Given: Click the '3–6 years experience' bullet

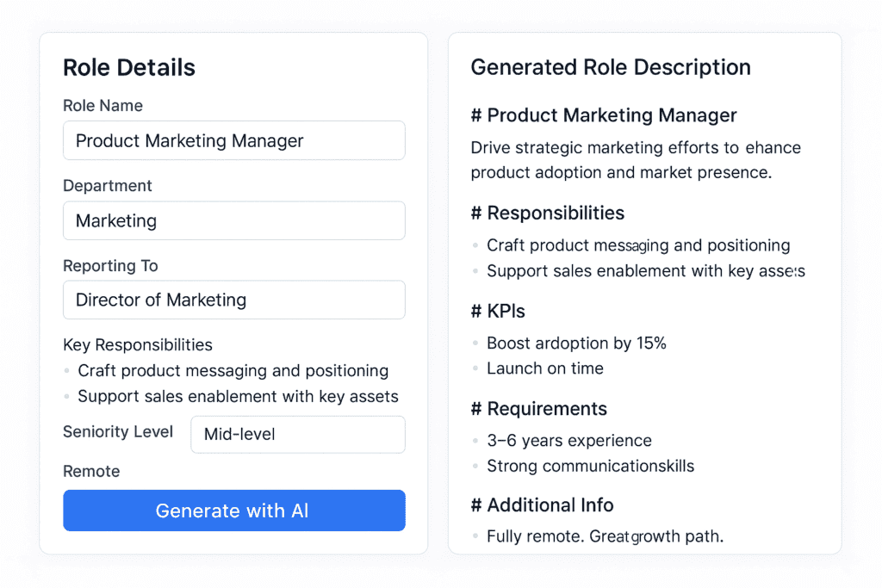Looking at the screenshot, I should point(569,441).
